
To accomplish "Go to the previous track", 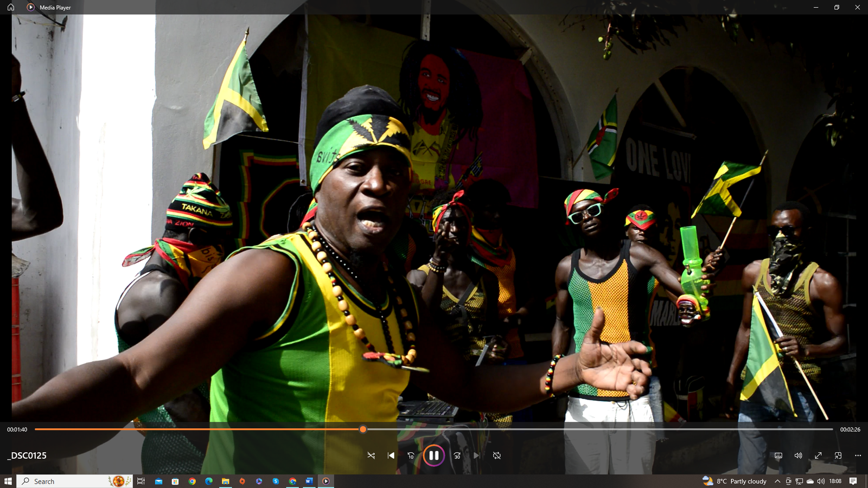I will click(391, 455).
